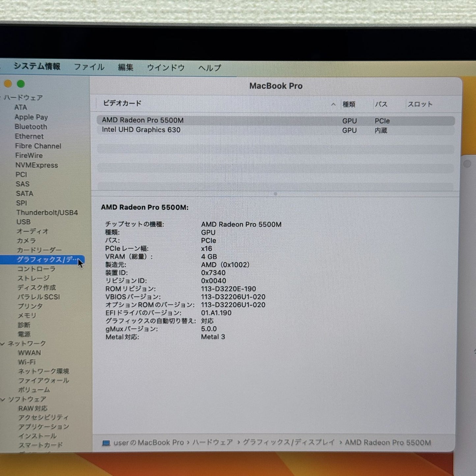Click userのMacBook Pro in path bar
This screenshot has height=476, width=476.
coord(149,443)
